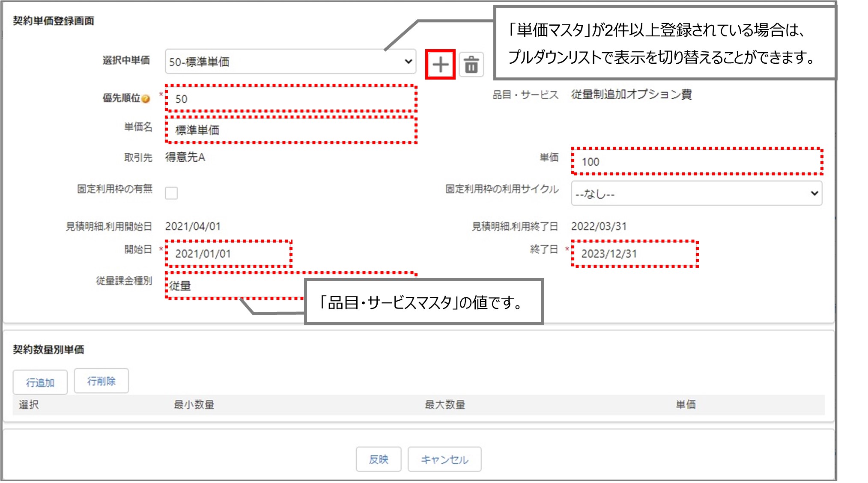Click the 選択 column header
Image resolution: width=868 pixels, height=483 pixels.
[x=29, y=404]
